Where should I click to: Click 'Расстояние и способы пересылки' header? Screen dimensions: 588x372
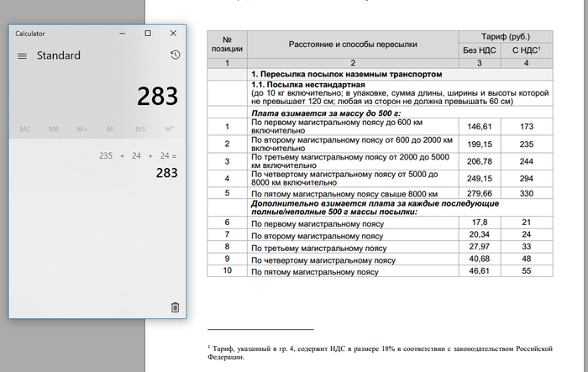pyautogui.click(x=353, y=45)
